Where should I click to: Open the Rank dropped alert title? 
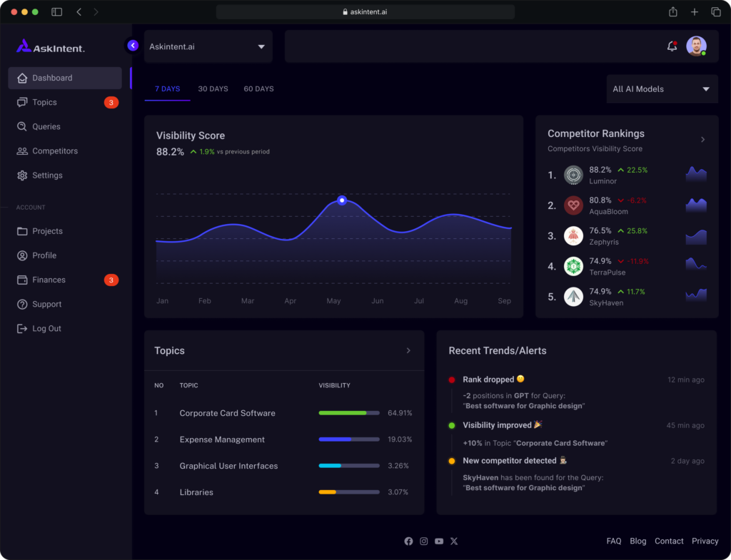[x=494, y=380]
